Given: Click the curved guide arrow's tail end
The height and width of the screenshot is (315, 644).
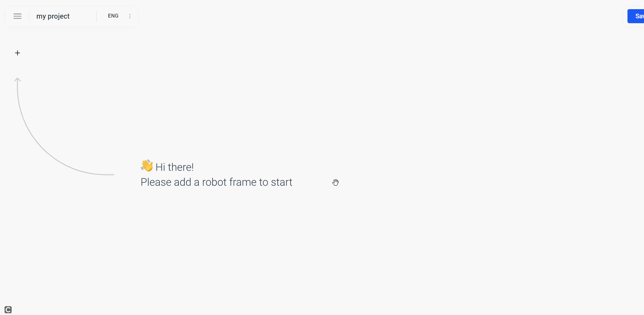Looking at the screenshot, I should click(112, 174).
